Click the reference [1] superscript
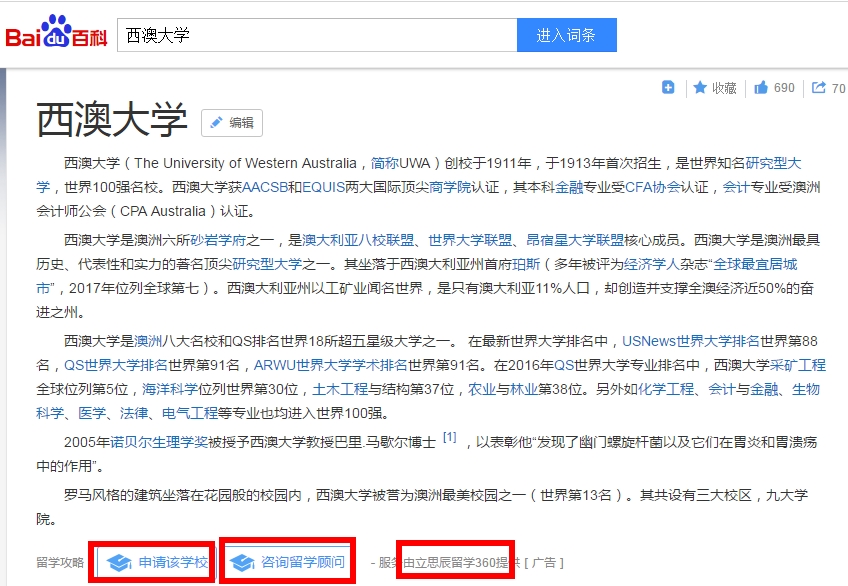The height and width of the screenshot is (586, 848). point(450,437)
